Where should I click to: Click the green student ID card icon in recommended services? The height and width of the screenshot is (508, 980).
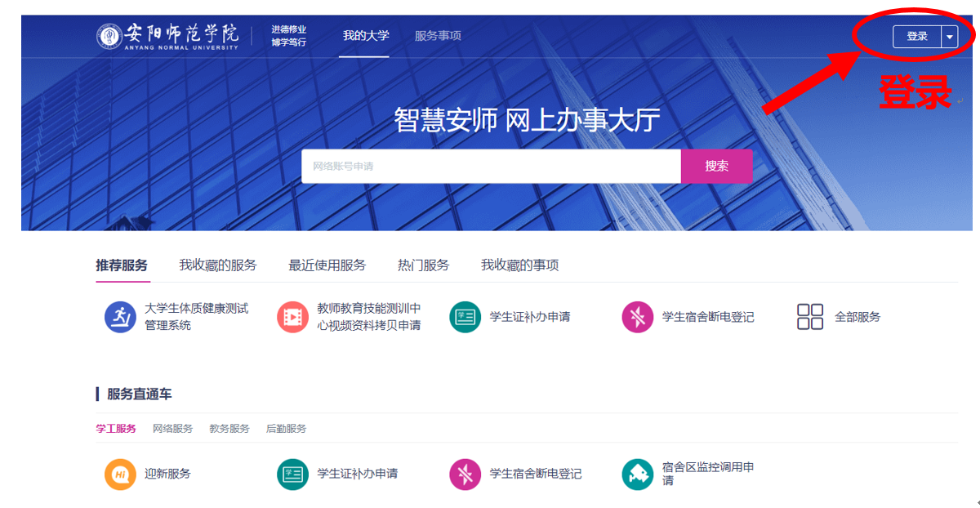pos(465,317)
